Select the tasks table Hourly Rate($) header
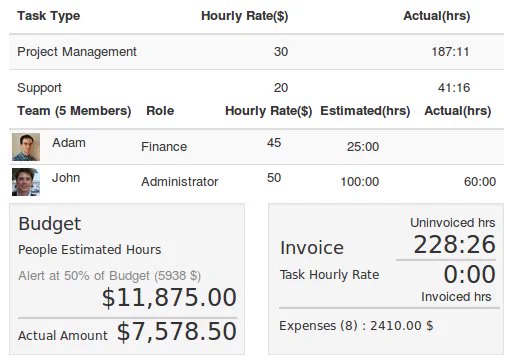 click(245, 16)
